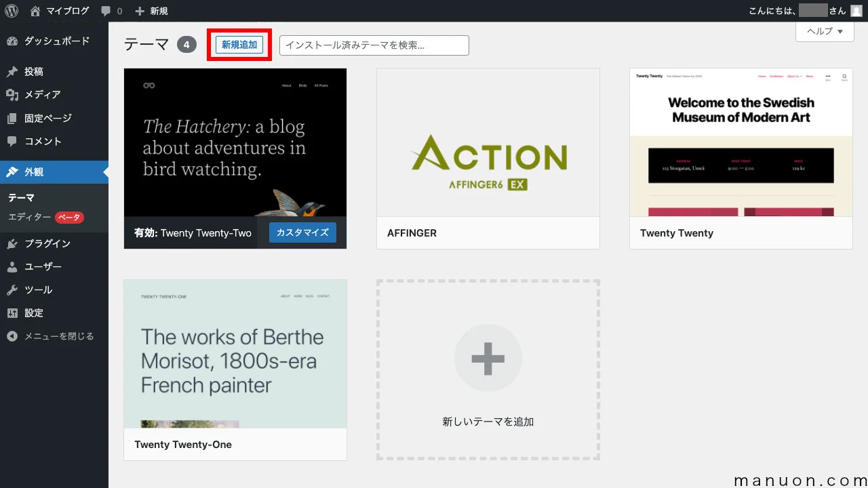Click the 設定 settings icon
Screen dimensions: 868x488
12,313
